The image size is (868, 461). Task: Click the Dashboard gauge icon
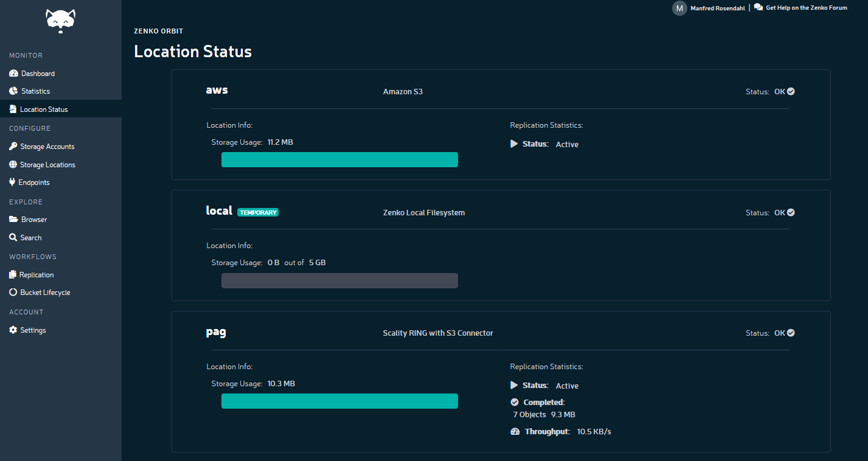[14, 74]
